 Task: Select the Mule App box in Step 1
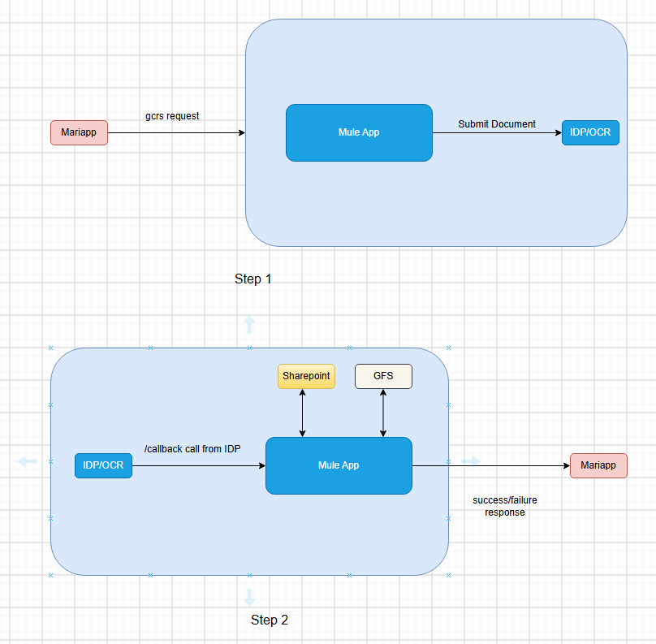click(359, 132)
